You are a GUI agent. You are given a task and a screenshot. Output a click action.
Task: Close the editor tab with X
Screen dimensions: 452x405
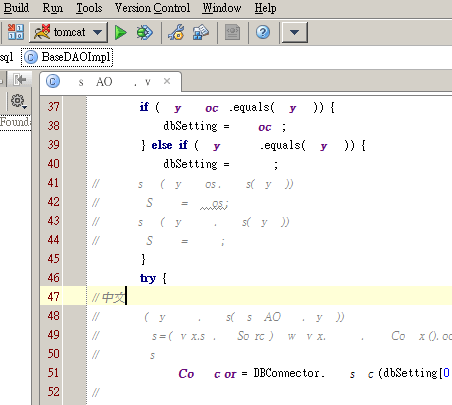click(x=167, y=81)
